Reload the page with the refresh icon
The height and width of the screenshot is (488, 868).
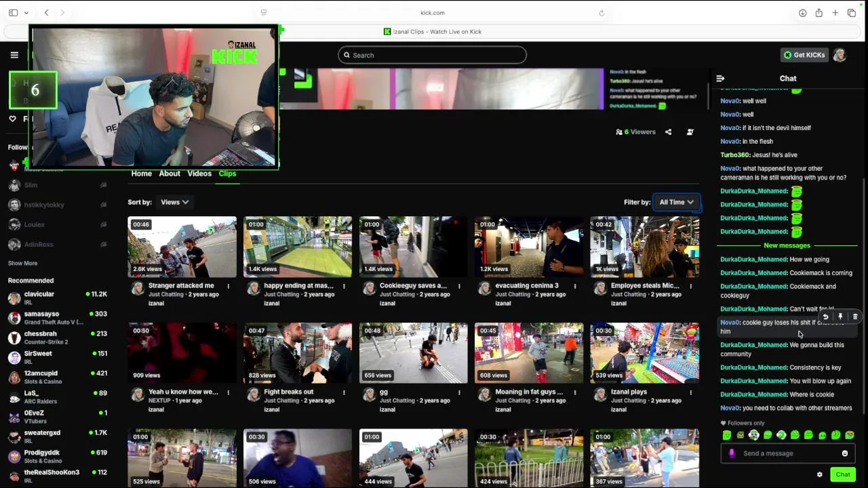601,13
